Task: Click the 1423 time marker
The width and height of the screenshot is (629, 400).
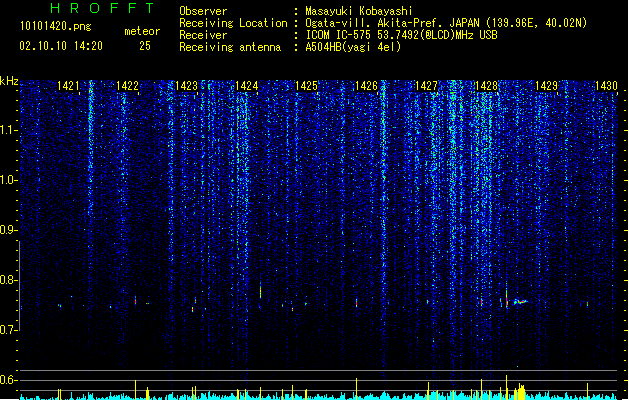Action: click(187, 86)
